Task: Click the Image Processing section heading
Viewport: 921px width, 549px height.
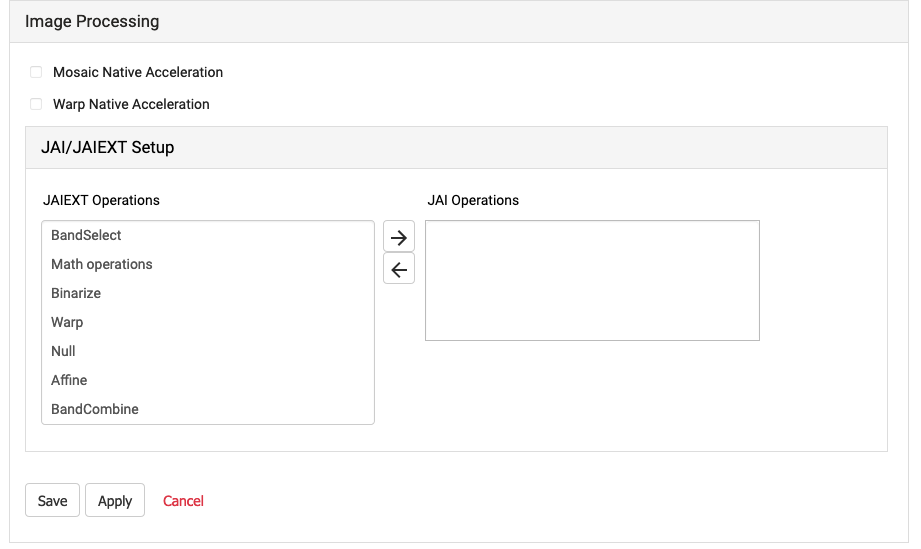Action: pyautogui.click(x=92, y=21)
